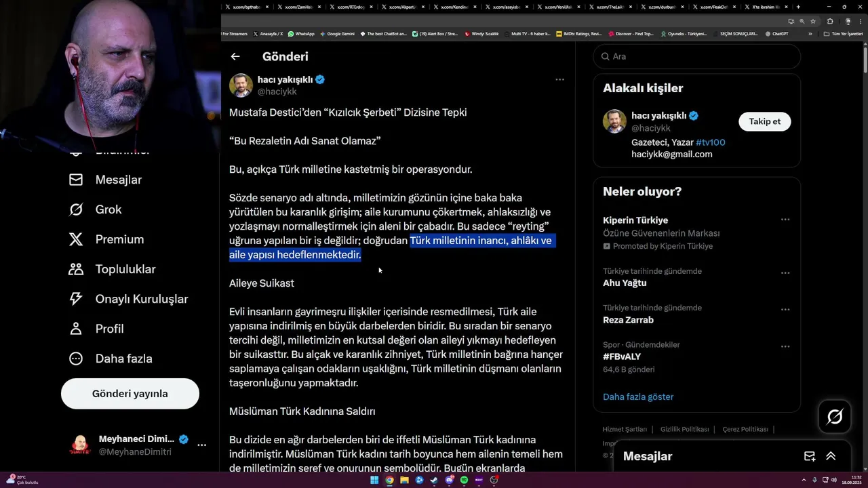Open hacı yakışıklı author avatar on post

[x=241, y=85]
